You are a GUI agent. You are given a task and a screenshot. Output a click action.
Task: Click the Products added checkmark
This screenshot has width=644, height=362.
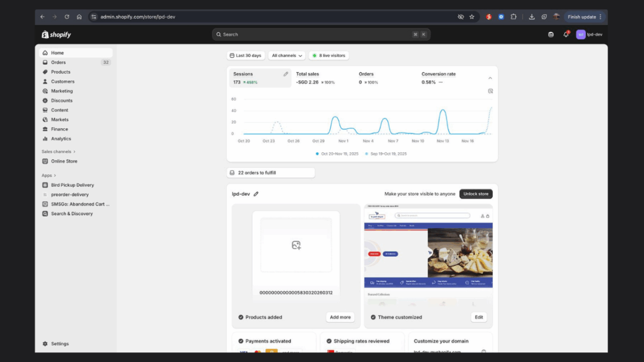240,317
